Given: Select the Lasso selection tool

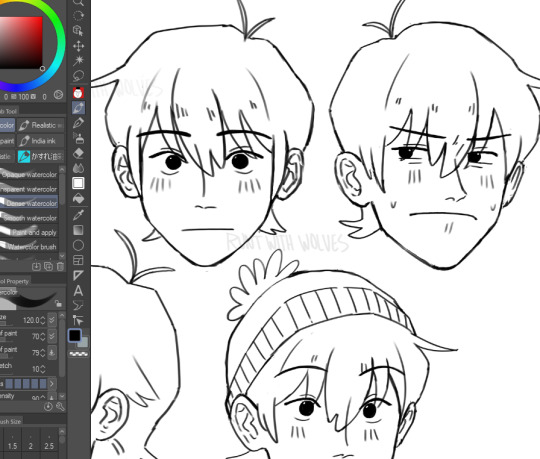Looking at the screenshot, I should point(79,75).
